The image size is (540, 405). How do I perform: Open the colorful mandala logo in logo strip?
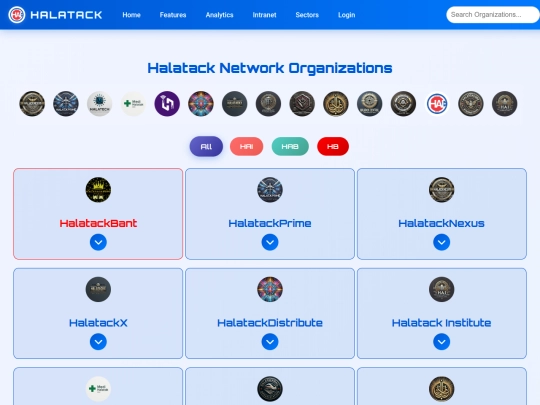pos(201,104)
